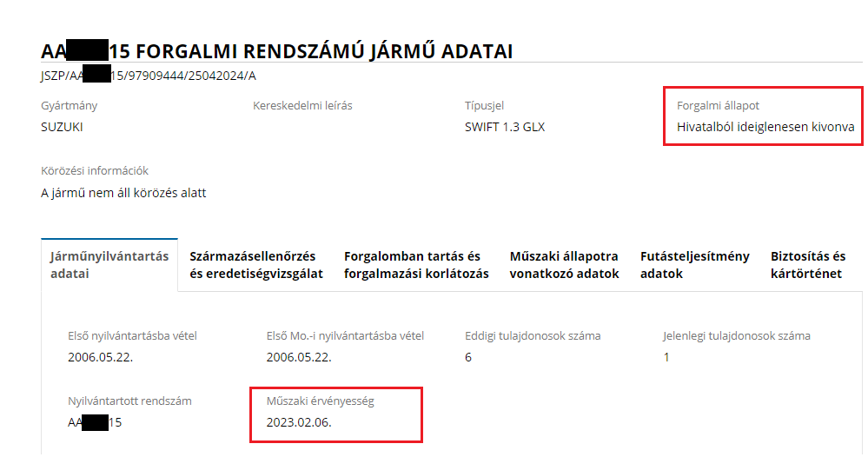Click the date under Első Mo.-i nyilvántartásba vétel
The height and width of the screenshot is (457, 868).
pyautogui.click(x=299, y=357)
